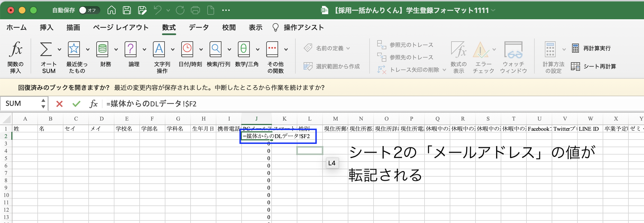The width and height of the screenshot is (644, 223).
Task: Click Calculate Sheet (シート再計算) button
Action: click(x=594, y=67)
